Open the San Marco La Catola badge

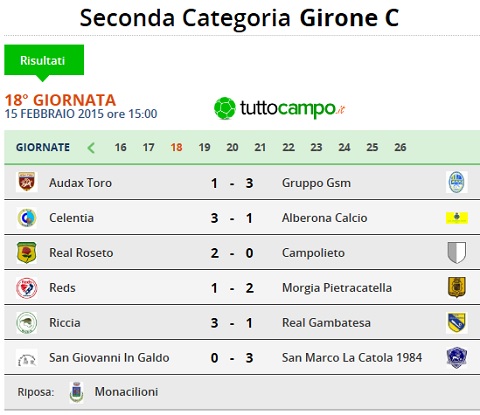click(x=457, y=358)
